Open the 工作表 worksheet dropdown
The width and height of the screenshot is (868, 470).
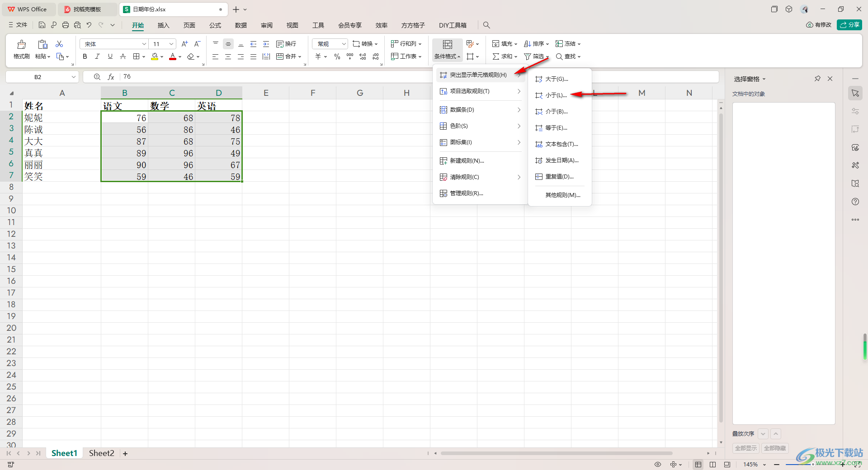(406, 56)
